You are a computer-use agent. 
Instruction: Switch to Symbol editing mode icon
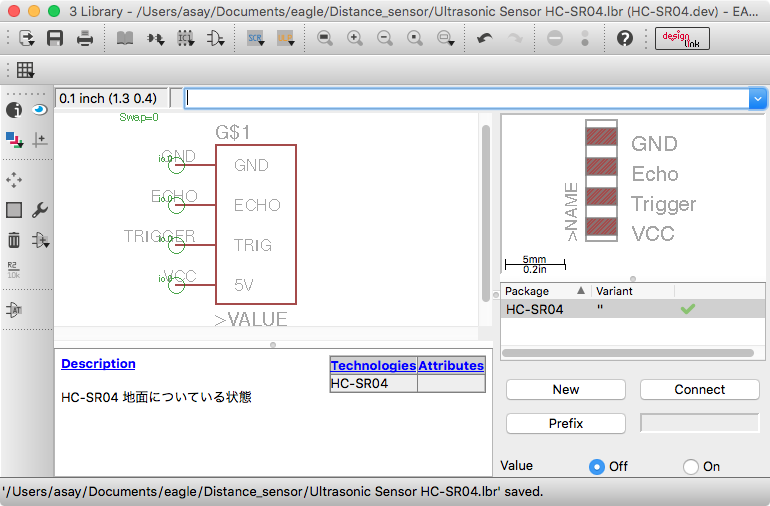[215, 38]
